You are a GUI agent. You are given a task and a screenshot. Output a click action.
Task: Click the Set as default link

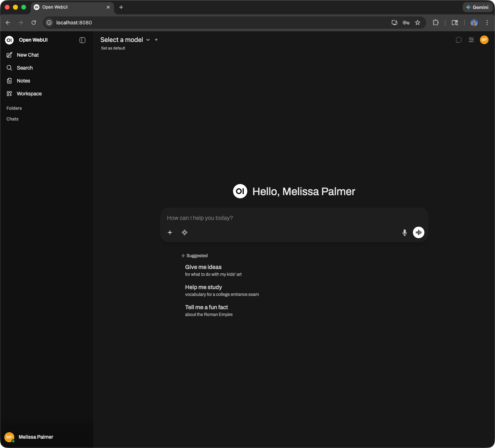click(113, 48)
